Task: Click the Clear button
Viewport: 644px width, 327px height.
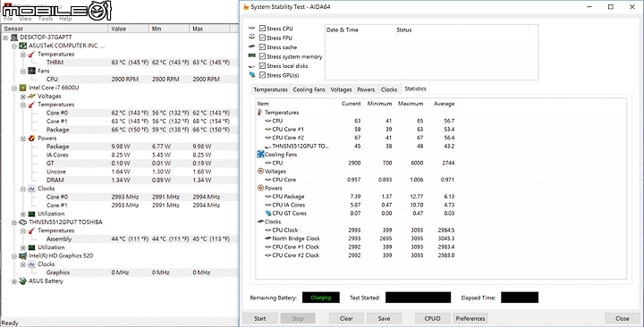Action: tap(346, 318)
